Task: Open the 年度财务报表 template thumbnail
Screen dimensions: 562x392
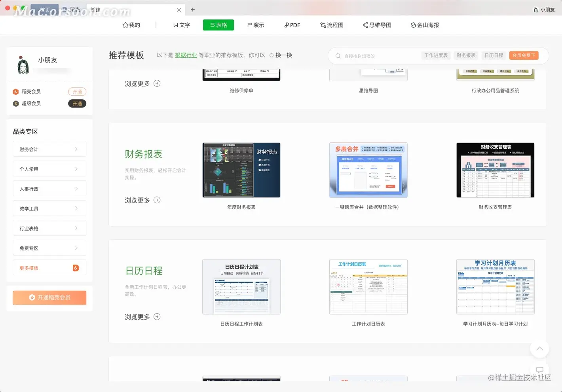Action: point(241,170)
